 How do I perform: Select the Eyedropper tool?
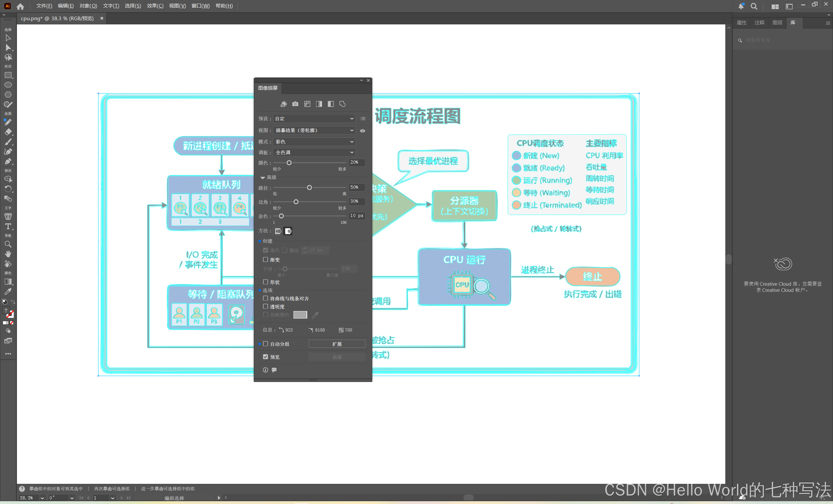tap(8, 292)
